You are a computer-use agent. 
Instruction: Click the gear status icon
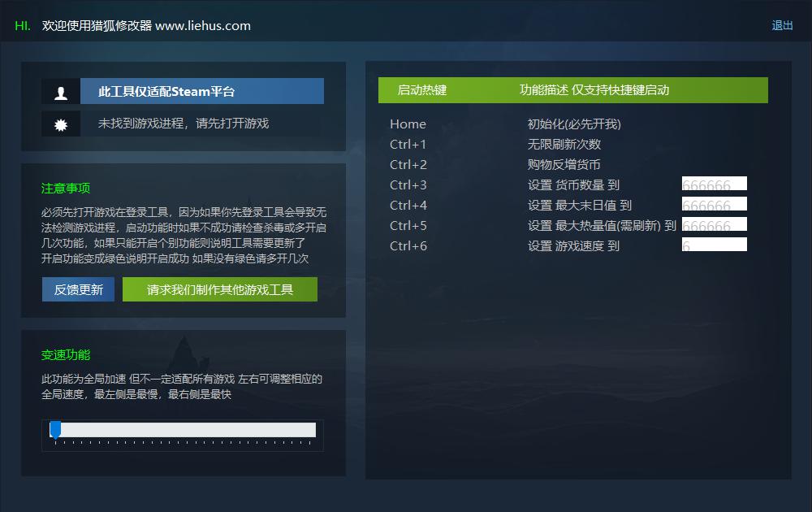(61, 124)
